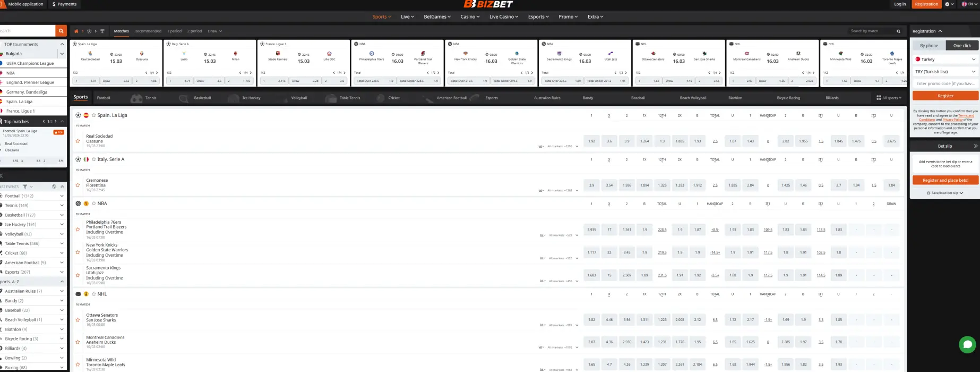Viewport: 980px width, 372px height.
Task: Click the Register button in panel
Action: [x=945, y=96]
